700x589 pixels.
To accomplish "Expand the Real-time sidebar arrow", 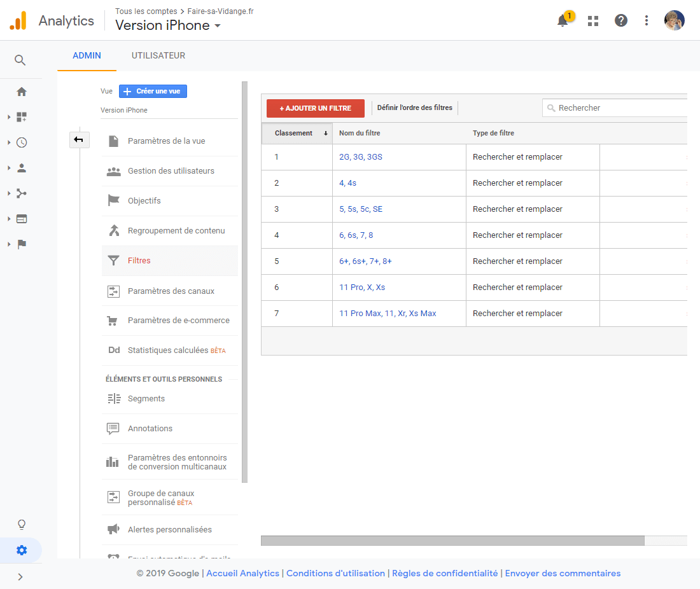I will pyautogui.click(x=9, y=142).
